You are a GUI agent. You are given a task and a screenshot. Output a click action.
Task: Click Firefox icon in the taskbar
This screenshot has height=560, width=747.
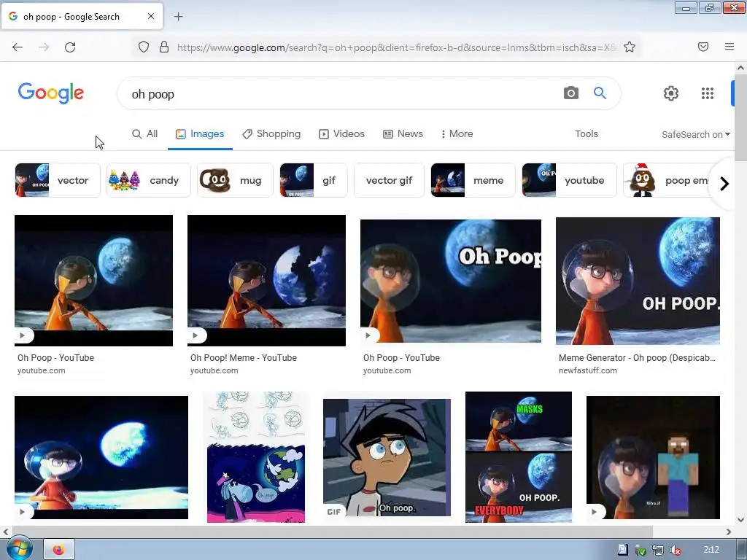[x=59, y=550]
